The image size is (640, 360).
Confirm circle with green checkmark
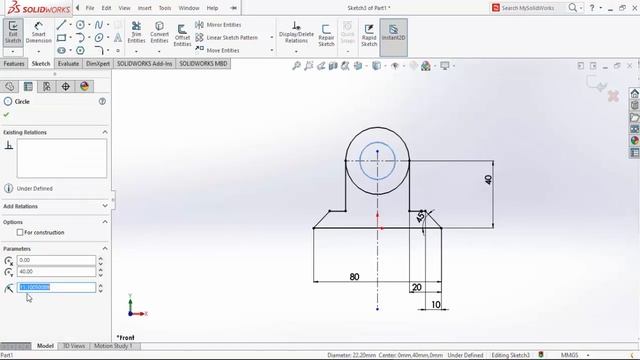[6, 115]
